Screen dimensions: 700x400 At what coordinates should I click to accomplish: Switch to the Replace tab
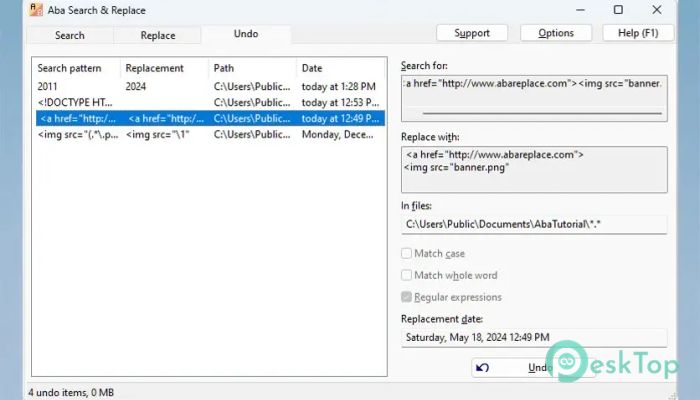point(158,35)
